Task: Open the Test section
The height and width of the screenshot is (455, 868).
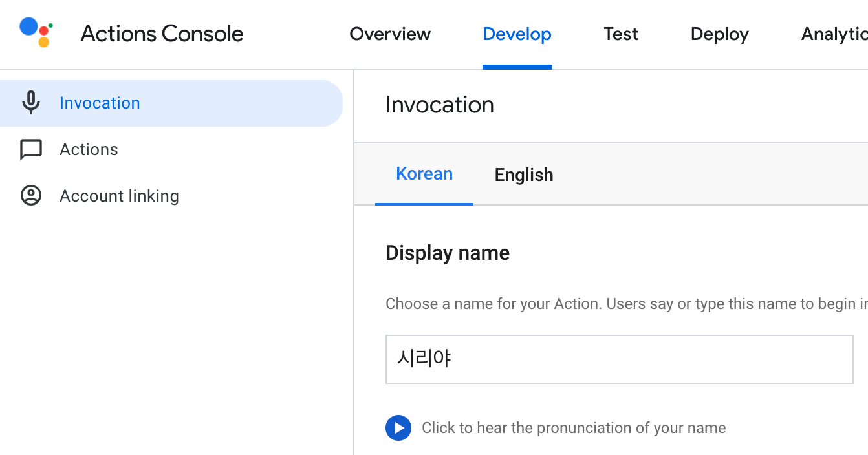Action: [x=620, y=34]
